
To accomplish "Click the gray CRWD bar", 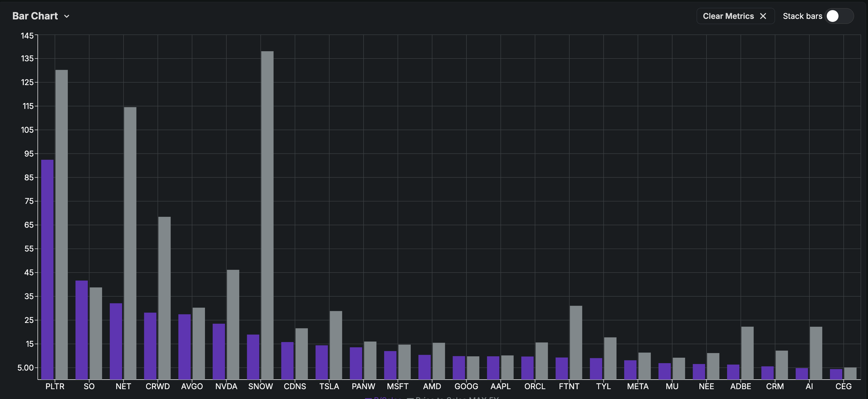I will pyautogui.click(x=164, y=298).
